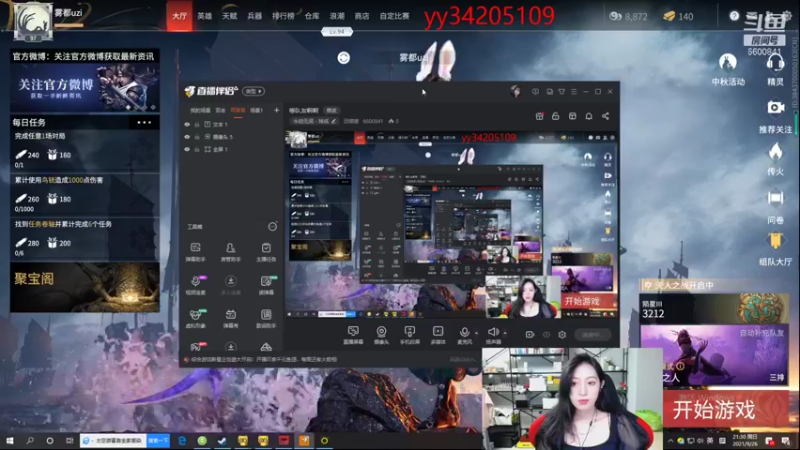
Task: Open the 视频连麦 tool
Action: [x=195, y=285]
